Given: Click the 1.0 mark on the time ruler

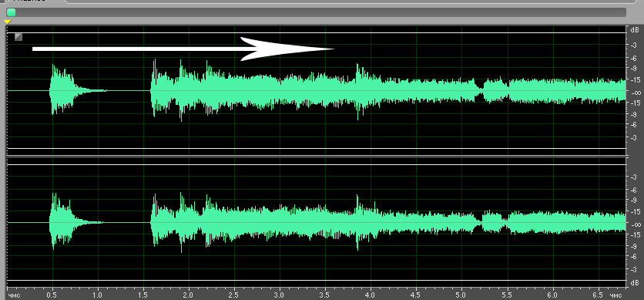Looking at the screenshot, I should (x=98, y=295).
